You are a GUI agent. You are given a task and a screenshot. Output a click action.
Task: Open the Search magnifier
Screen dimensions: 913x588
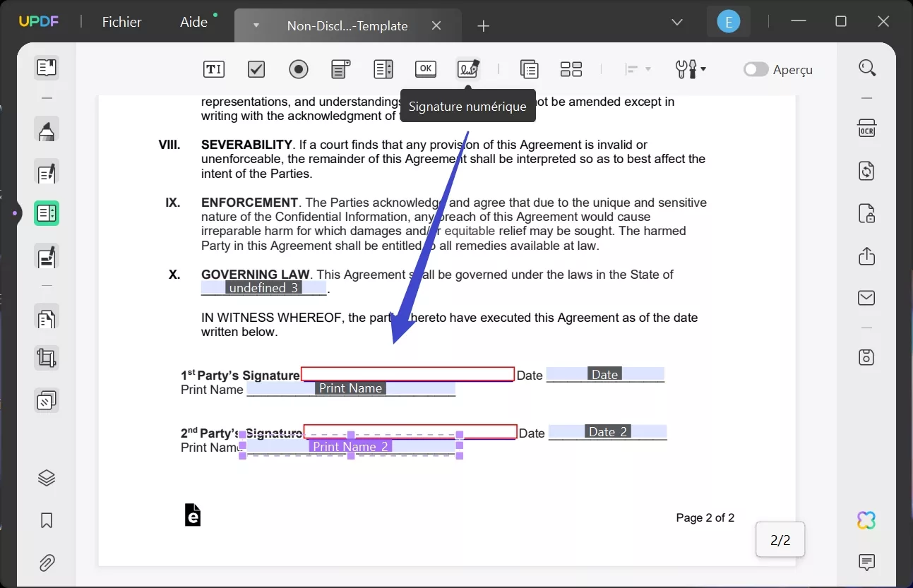tap(867, 68)
